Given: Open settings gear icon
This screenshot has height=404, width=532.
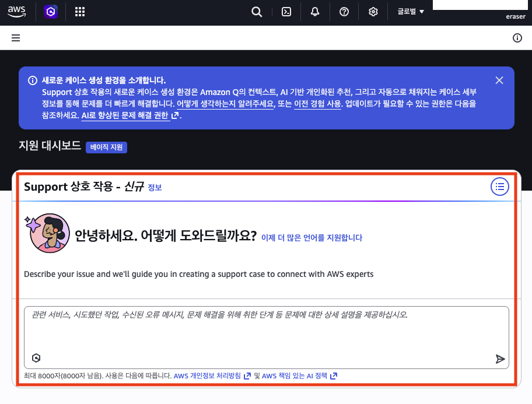Looking at the screenshot, I should 373,12.
